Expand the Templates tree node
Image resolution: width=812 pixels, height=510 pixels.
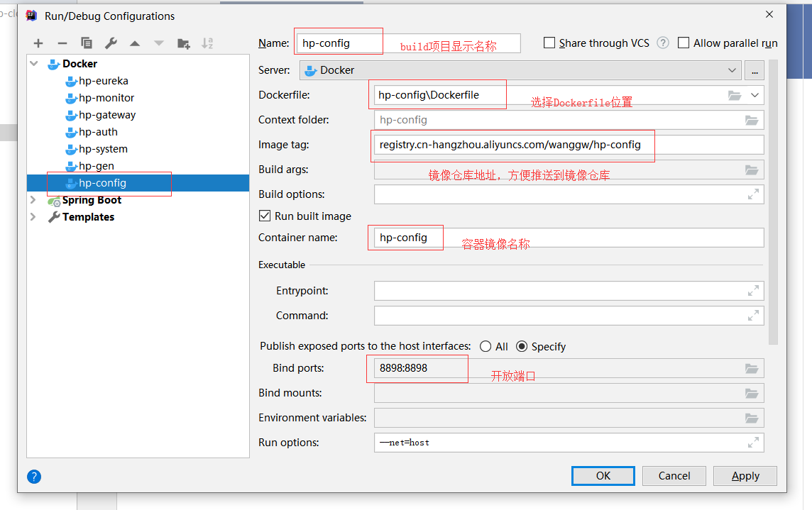pos(33,217)
